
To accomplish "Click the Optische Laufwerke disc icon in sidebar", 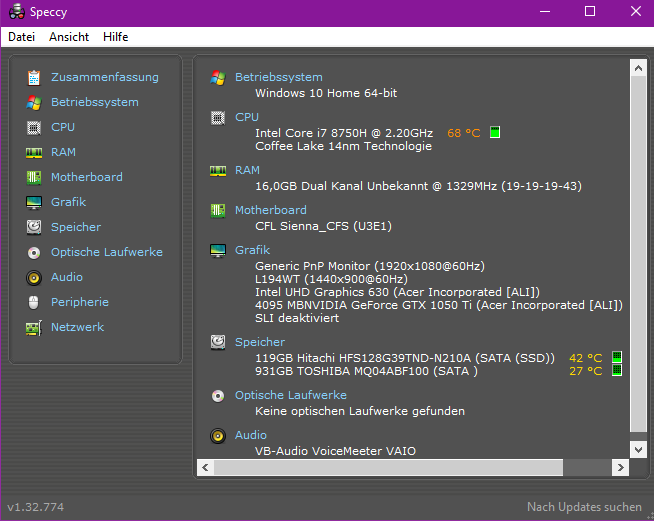I will (34, 252).
